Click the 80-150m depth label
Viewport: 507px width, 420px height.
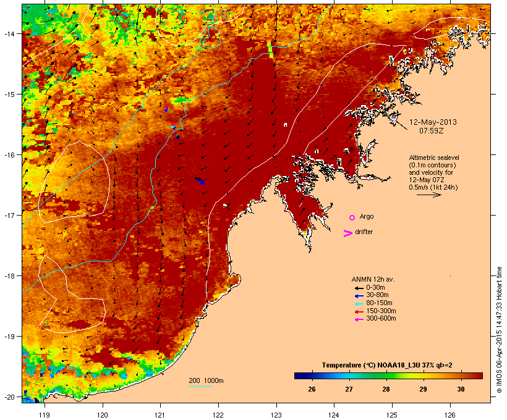point(379,303)
